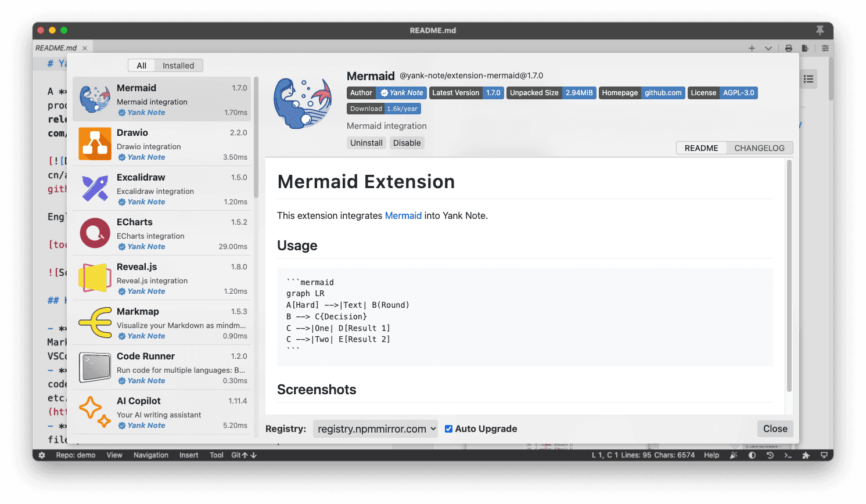The image size is (866, 504).
Task: Click the printer icon in tab bar
Action: pos(788,48)
